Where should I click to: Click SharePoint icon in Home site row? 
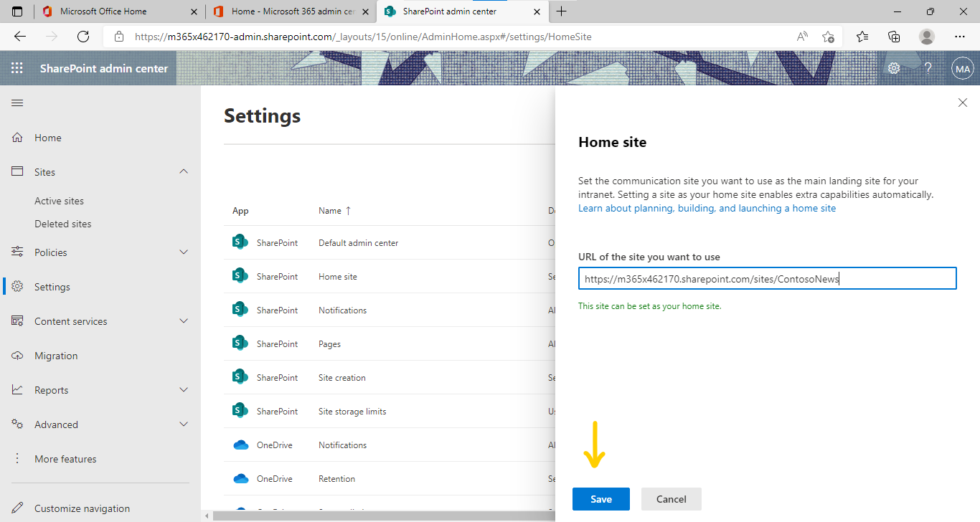pos(240,276)
